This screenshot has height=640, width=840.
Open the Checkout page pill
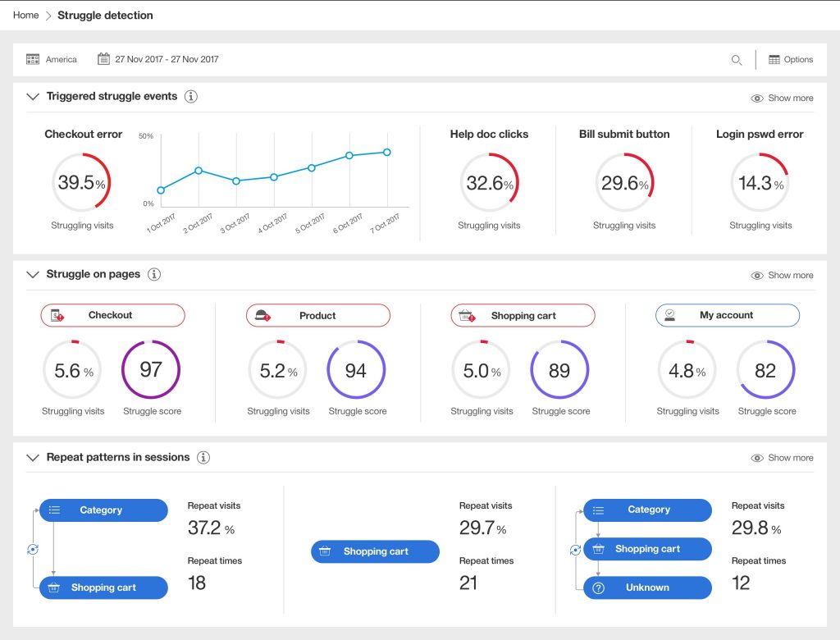(x=113, y=315)
